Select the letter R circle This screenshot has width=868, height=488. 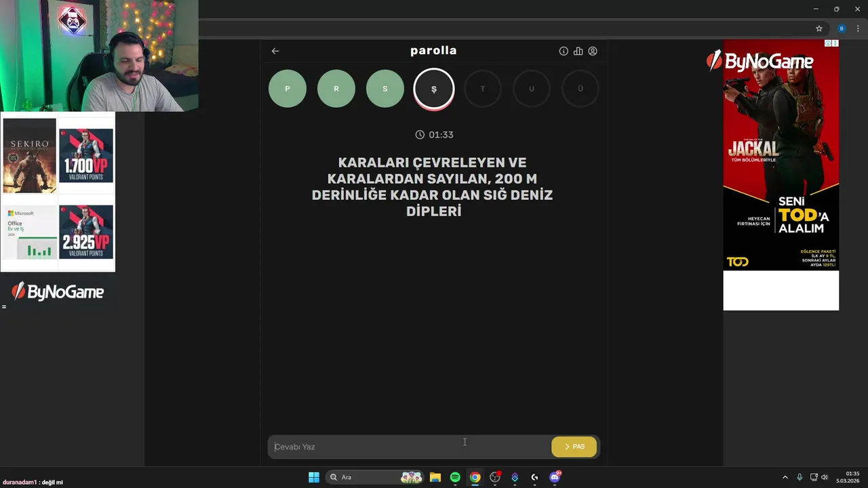pyautogui.click(x=336, y=89)
